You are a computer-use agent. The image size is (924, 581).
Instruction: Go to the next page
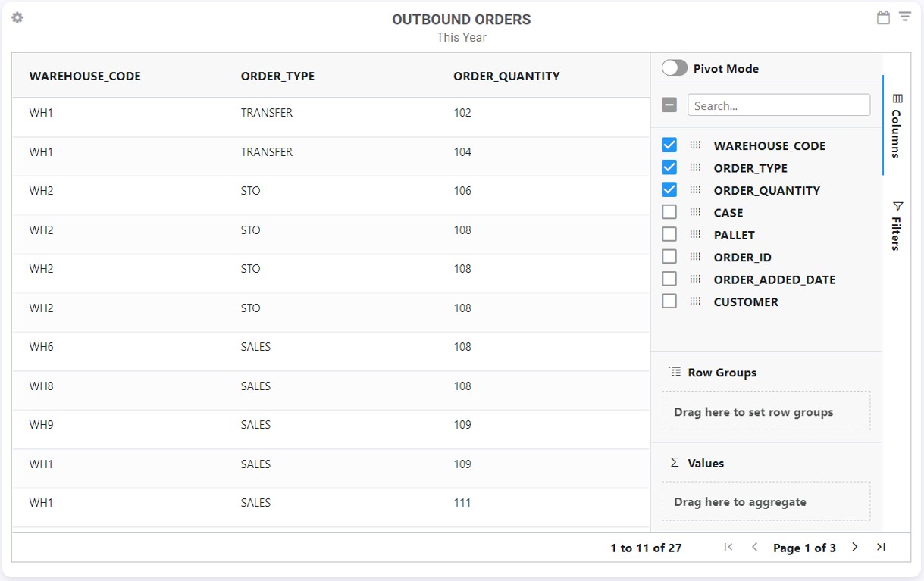(x=855, y=547)
